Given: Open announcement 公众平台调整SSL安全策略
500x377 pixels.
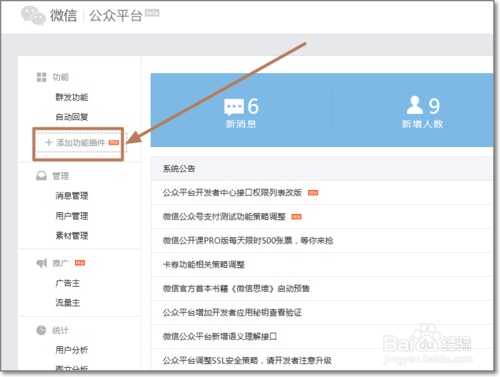Looking at the screenshot, I should pos(247,360).
